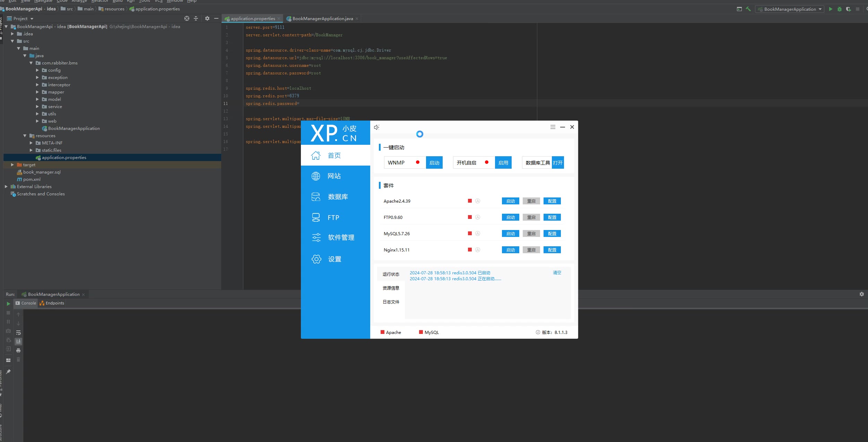
Task: Select 日志文件 tab in phpStudy
Action: click(x=391, y=302)
